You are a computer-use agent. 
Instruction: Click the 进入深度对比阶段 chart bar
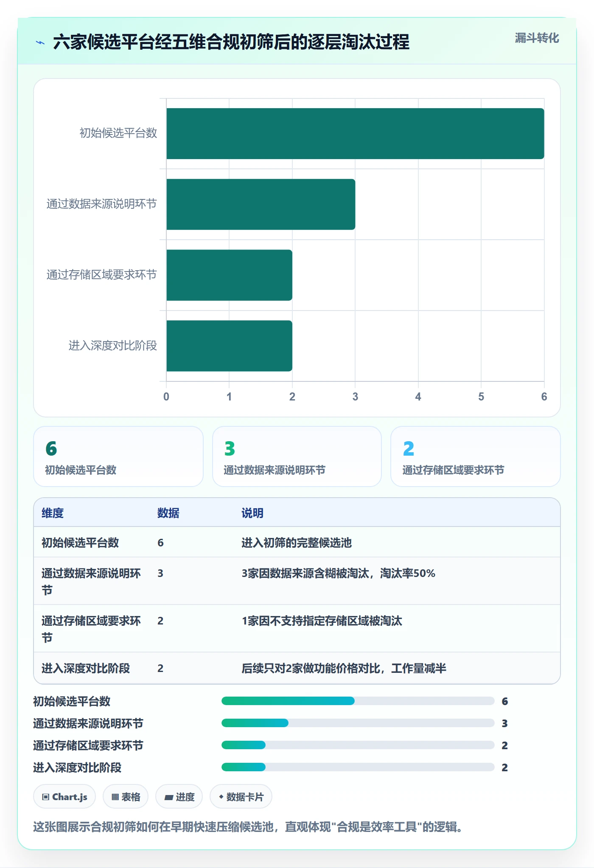click(x=229, y=346)
